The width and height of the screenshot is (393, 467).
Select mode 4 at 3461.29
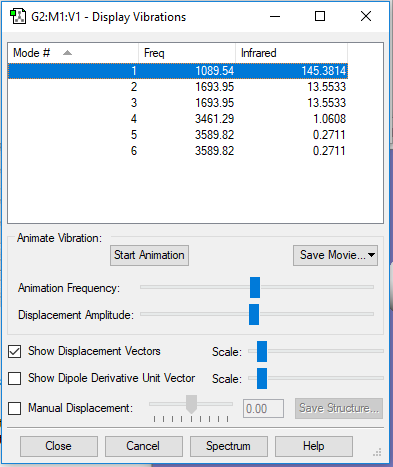tap(178, 119)
